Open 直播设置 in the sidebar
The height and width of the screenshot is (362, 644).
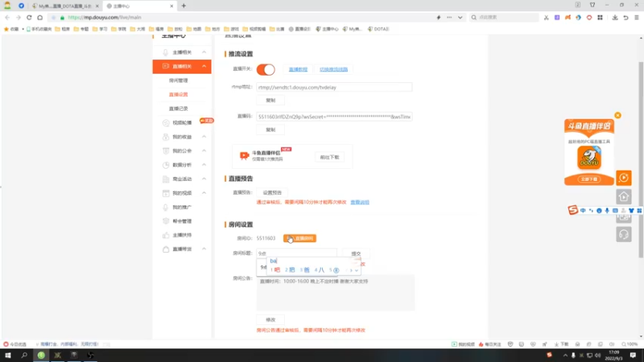coord(178,94)
